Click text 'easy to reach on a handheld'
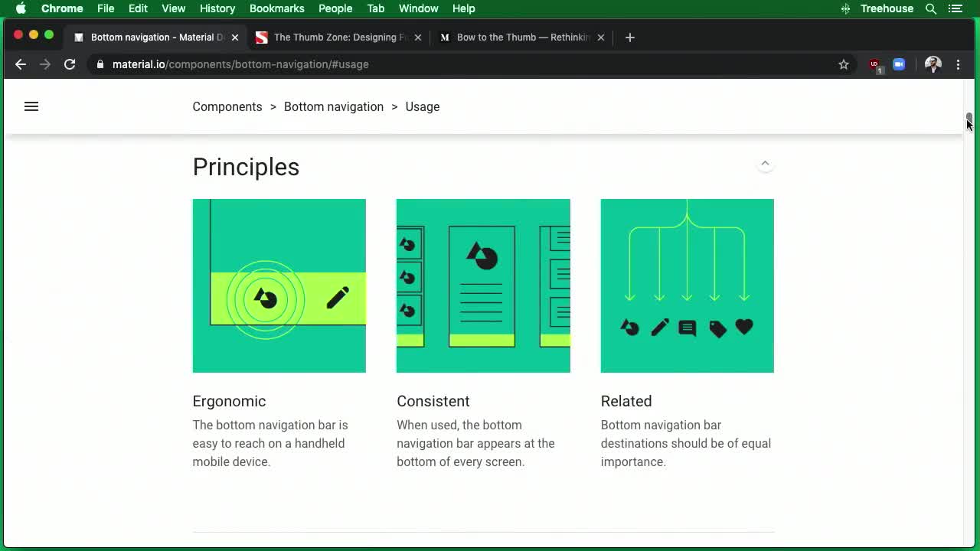The height and width of the screenshot is (551, 980). 269,443
